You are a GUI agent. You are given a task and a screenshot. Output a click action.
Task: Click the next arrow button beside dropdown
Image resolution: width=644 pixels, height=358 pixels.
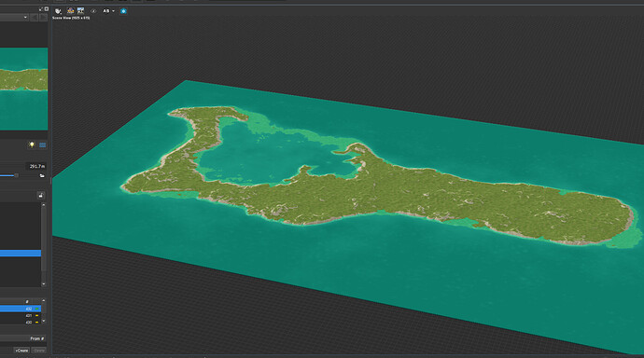(x=43, y=17)
